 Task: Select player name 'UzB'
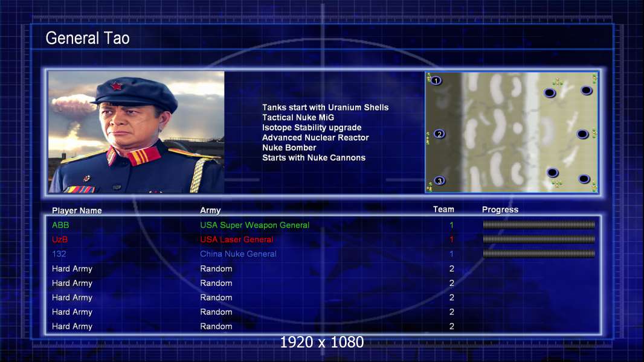pyautogui.click(x=60, y=240)
